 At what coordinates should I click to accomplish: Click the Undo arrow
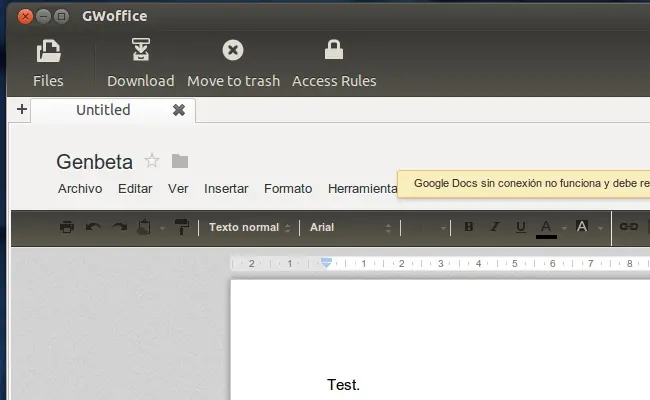[x=93, y=227]
